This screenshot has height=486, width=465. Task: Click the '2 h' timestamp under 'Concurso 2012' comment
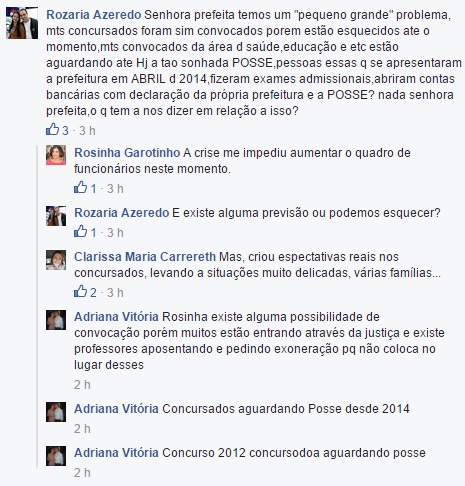coord(82,473)
